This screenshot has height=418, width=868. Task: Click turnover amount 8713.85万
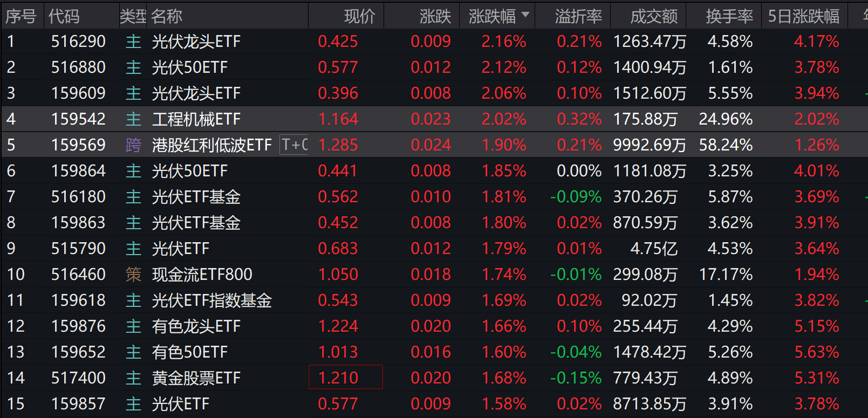650,404
